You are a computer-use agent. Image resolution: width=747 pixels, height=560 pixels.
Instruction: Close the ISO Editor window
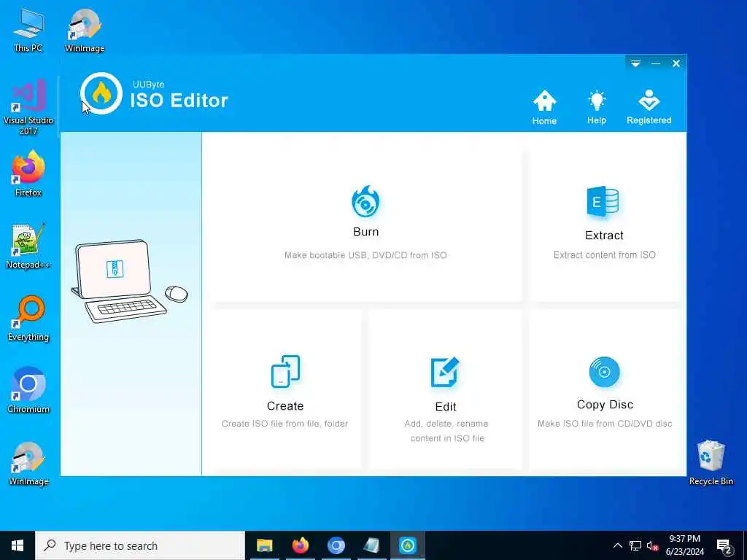[676, 63]
